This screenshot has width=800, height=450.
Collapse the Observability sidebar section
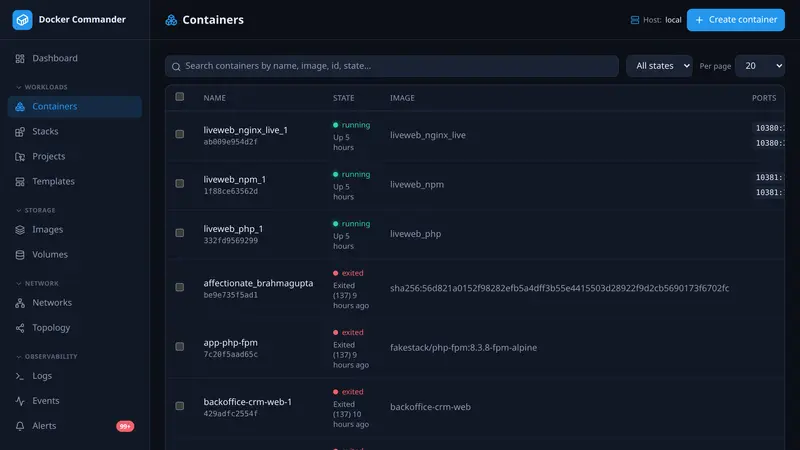46,357
